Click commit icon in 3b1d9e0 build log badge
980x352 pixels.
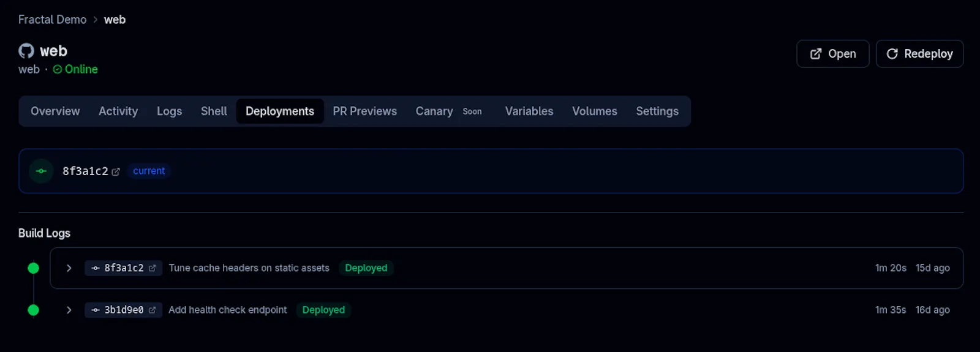pos(96,310)
